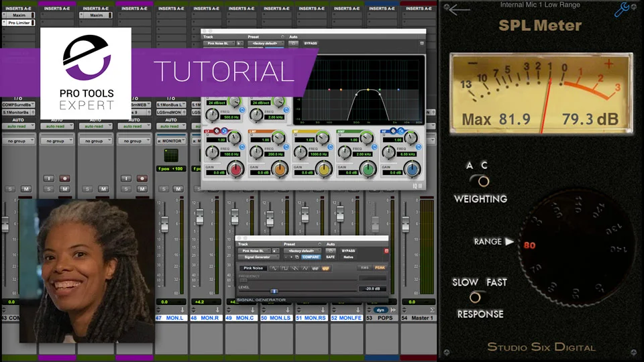Open COMPSurndBs input selector
644x362 pixels.
pos(19,105)
